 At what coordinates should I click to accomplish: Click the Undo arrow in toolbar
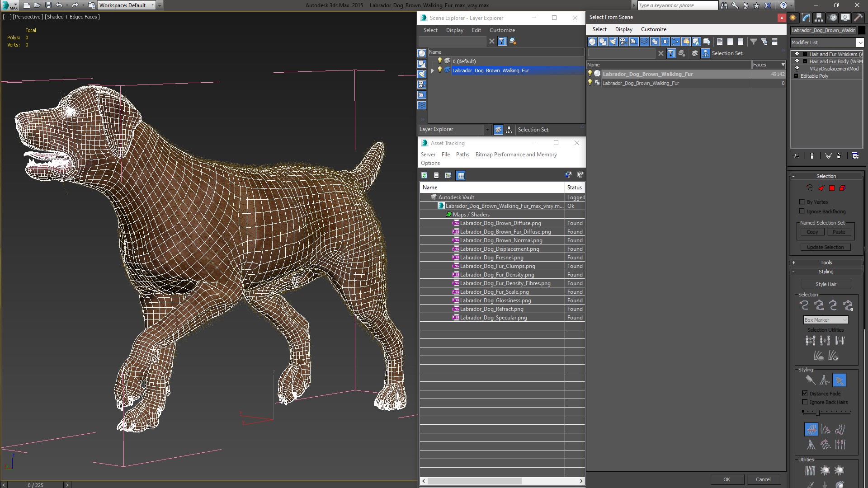coord(59,5)
